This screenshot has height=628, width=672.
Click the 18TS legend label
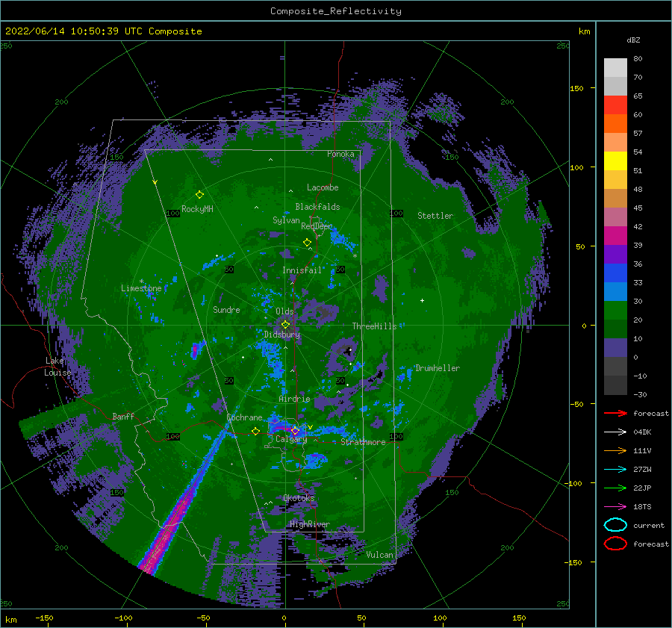pos(642,507)
